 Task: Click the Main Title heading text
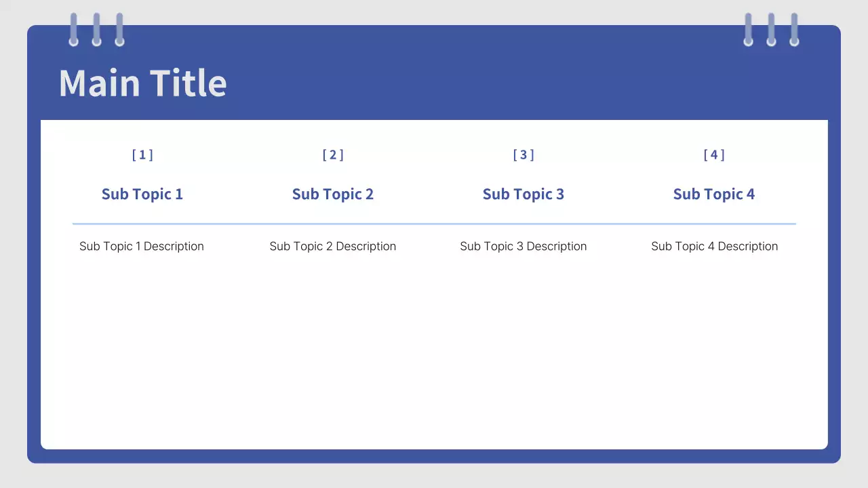point(142,83)
